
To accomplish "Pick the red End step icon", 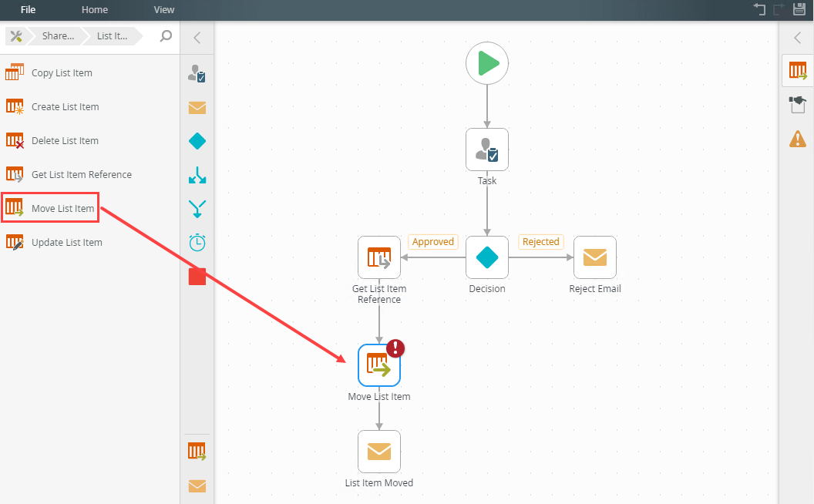I will click(197, 277).
